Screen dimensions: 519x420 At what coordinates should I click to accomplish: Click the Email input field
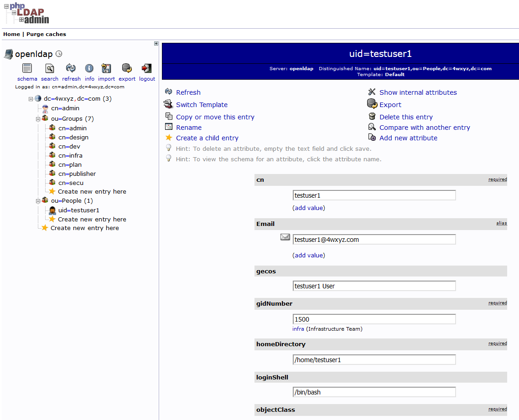(x=374, y=240)
